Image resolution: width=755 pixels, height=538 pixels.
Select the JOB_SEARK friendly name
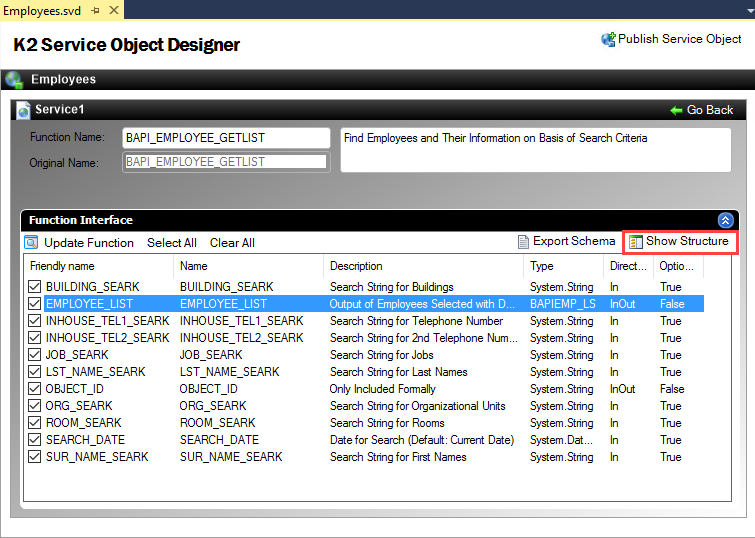[x=77, y=355]
